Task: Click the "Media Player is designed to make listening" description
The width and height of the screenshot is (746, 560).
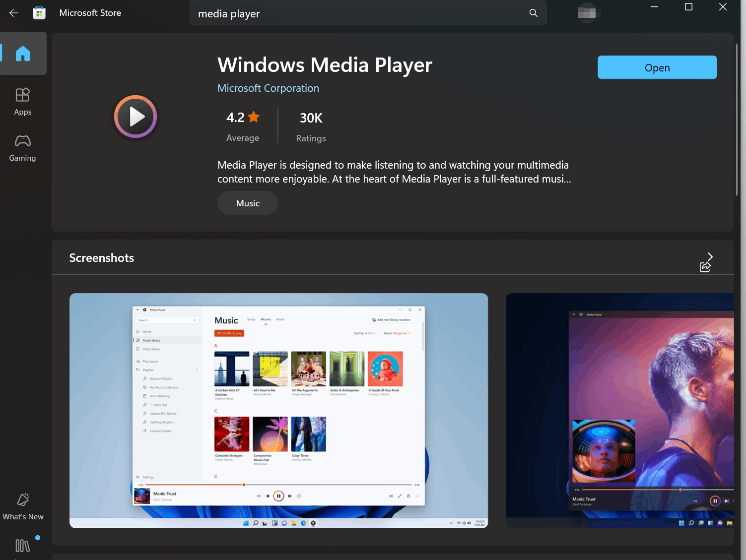Action: click(394, 172)
